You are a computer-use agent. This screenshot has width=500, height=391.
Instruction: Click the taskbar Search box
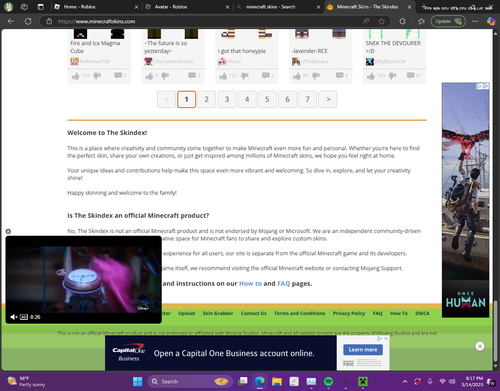[x=190, y=381]
